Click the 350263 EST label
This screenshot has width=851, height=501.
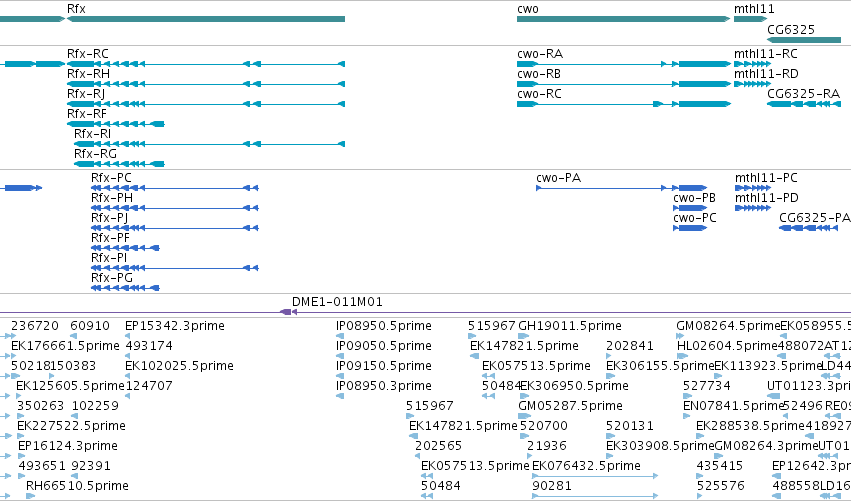pyautogui.click(x=40, y=405)
